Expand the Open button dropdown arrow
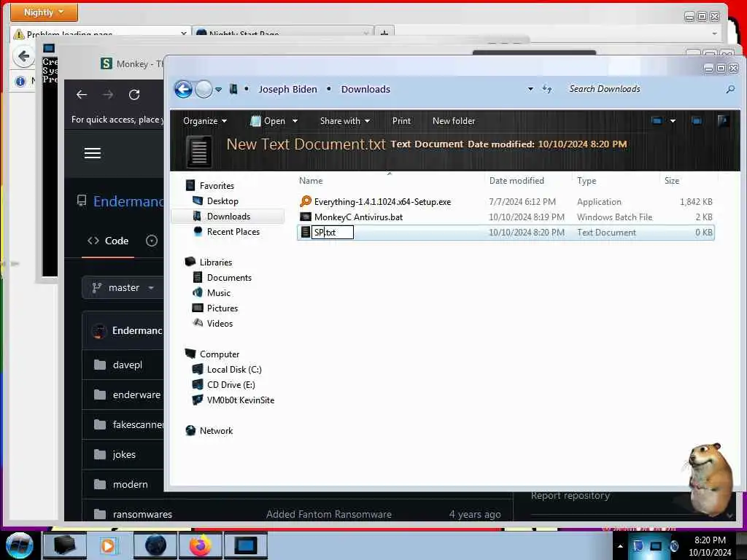This screenshot has width=747, height=560. pyautogui.click(x=295, y=121)
